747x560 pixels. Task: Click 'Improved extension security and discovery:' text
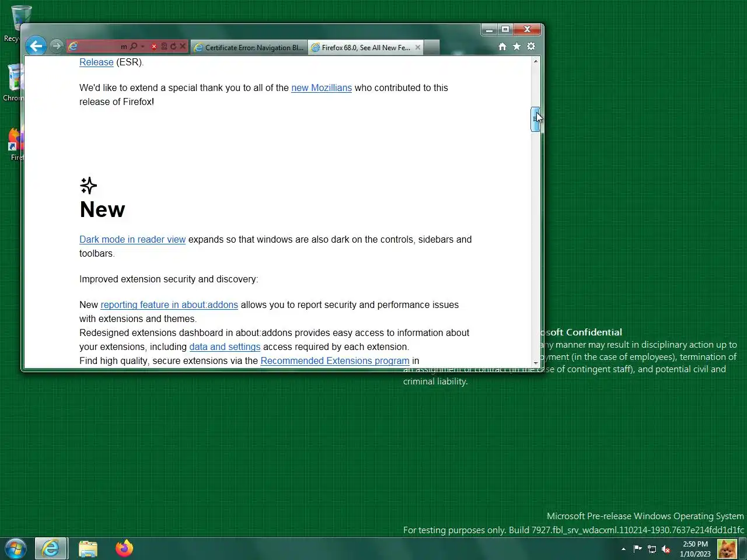click(x=169, y=279)
